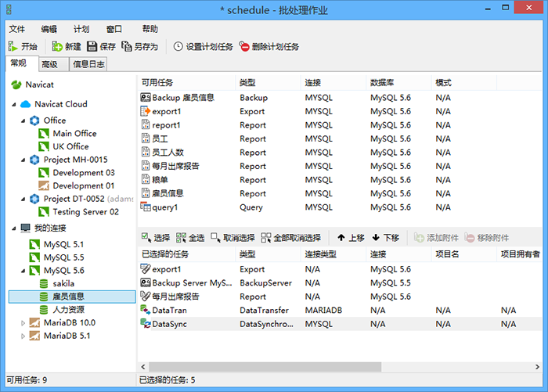Click the 全选 (Select All) icon
The image size is (548, 392).
181,238
